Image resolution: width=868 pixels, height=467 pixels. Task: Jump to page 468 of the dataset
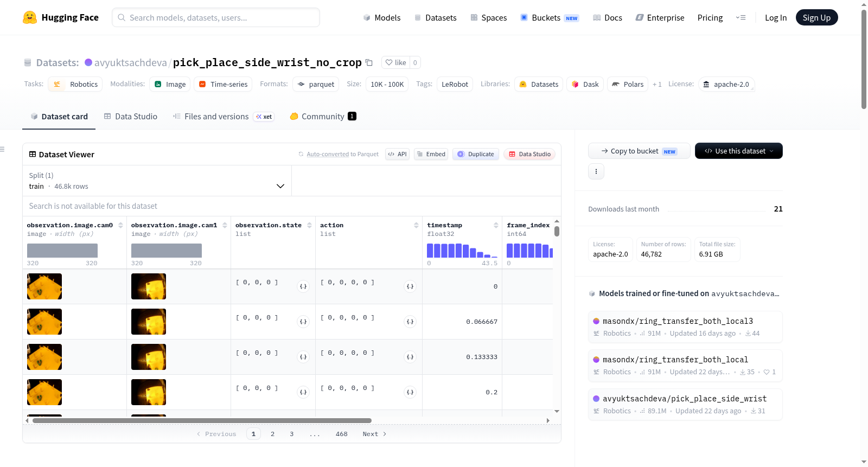[341, 434]
